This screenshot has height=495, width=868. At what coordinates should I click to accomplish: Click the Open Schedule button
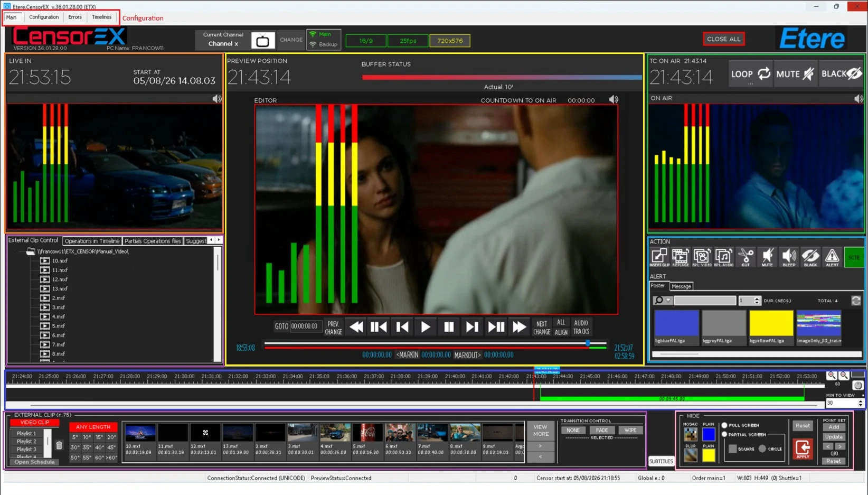34,462
